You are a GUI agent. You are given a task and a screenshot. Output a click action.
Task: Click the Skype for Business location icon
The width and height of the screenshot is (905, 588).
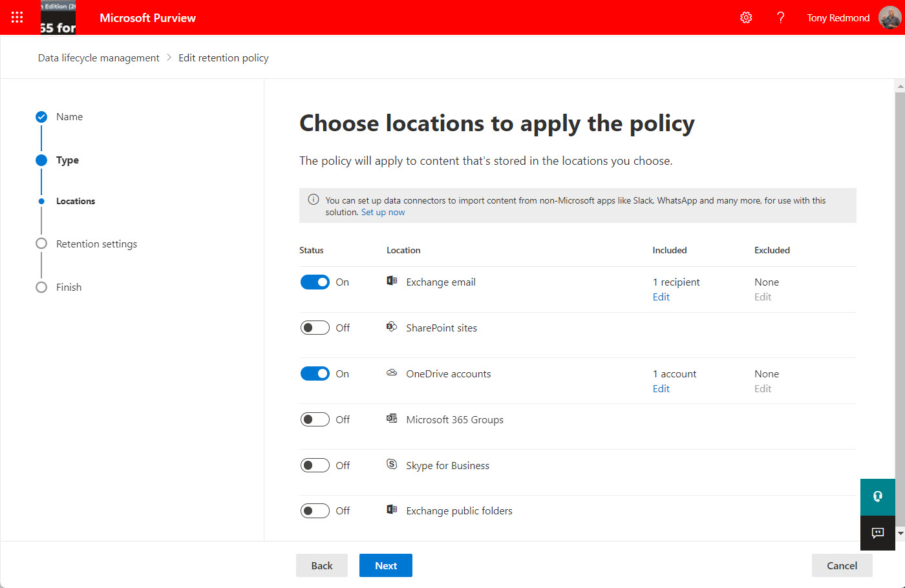click(391, 465)
